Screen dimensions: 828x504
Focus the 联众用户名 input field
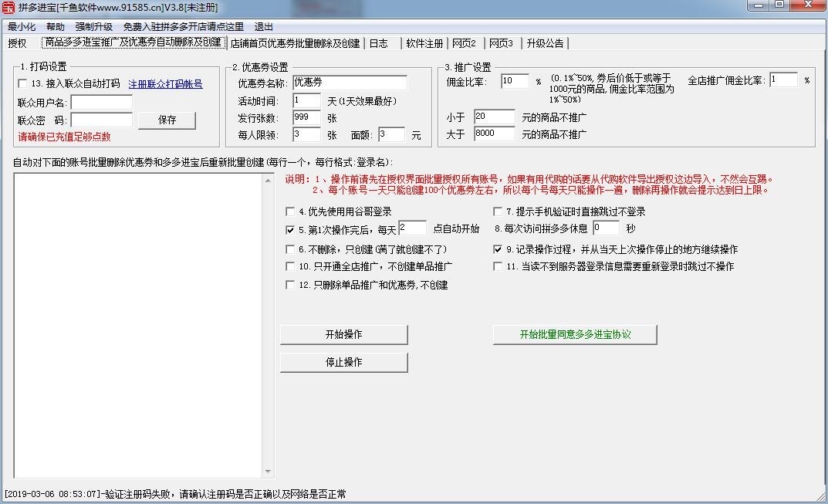click(101, 102)
